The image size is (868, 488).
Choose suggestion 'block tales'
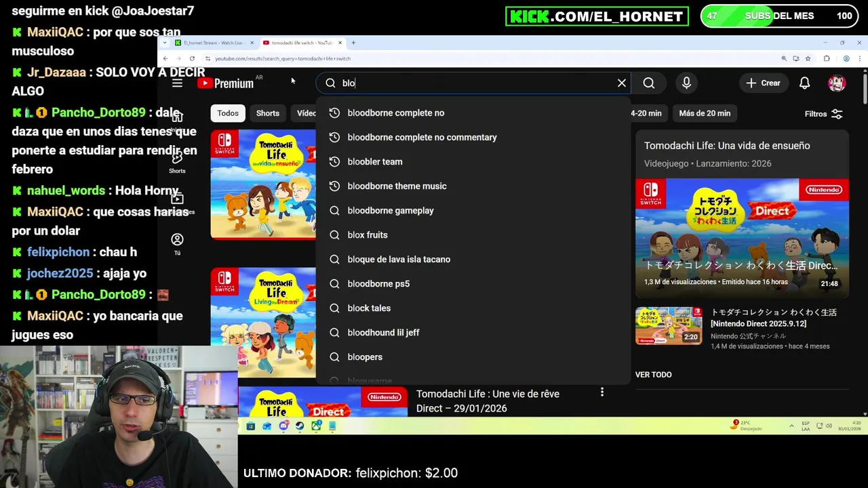pyautogui.click(x=473, y=308)
